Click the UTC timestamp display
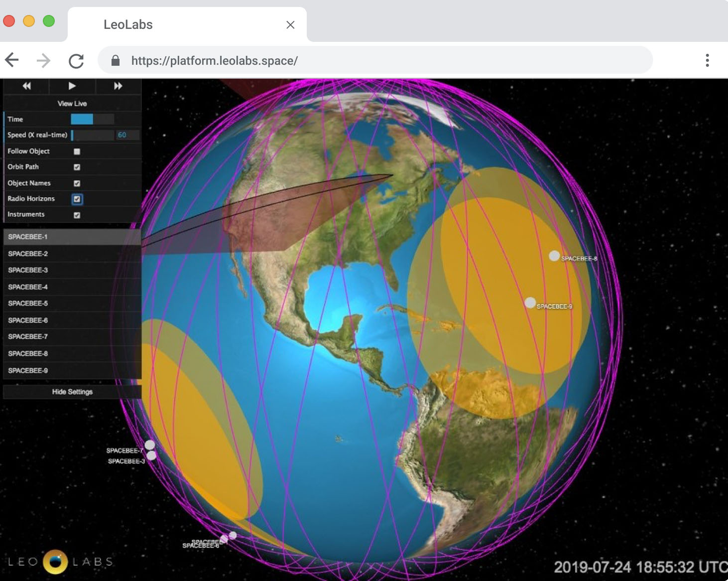 [640, 567]
